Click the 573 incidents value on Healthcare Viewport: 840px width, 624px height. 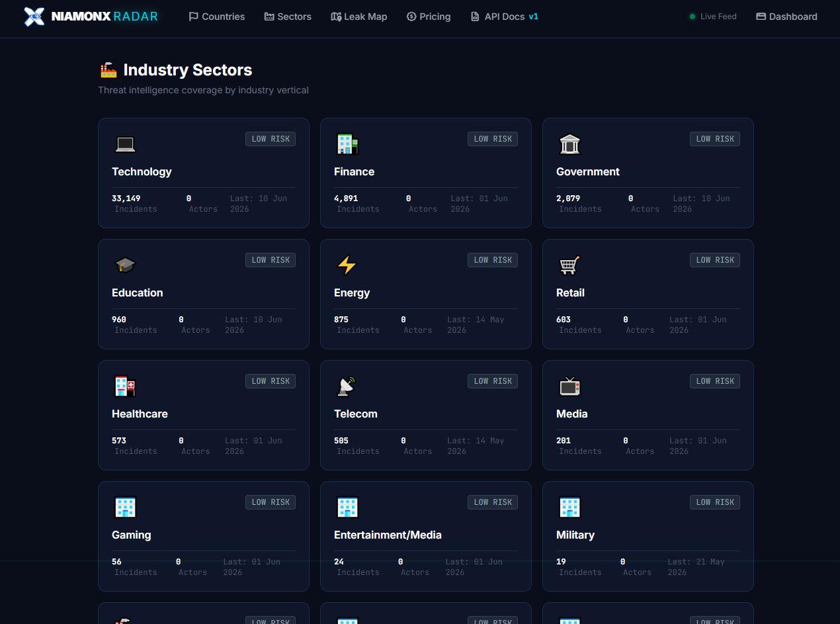(x=119, y=441)
